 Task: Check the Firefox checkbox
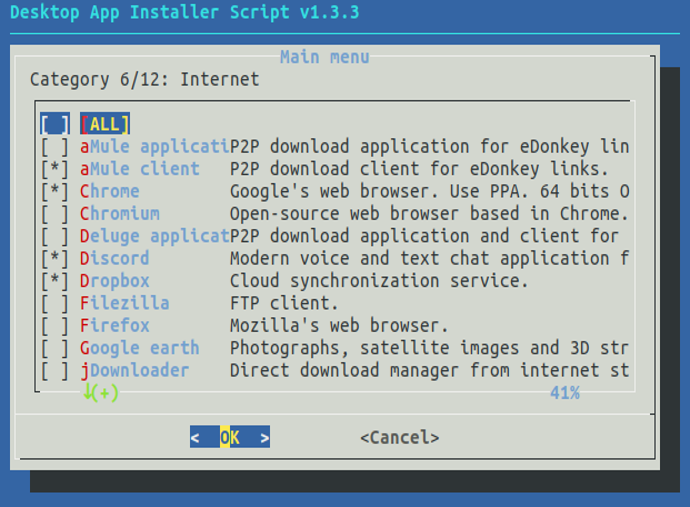(55, 326)
